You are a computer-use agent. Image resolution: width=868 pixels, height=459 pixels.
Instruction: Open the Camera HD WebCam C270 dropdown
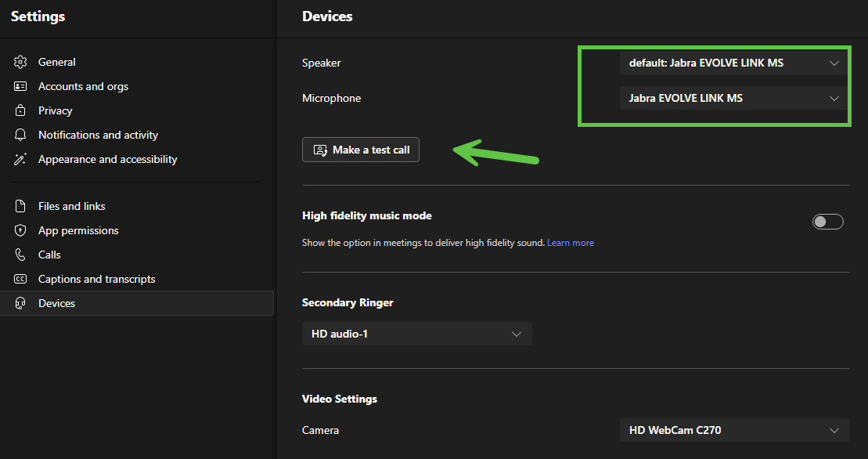(733, 429)
